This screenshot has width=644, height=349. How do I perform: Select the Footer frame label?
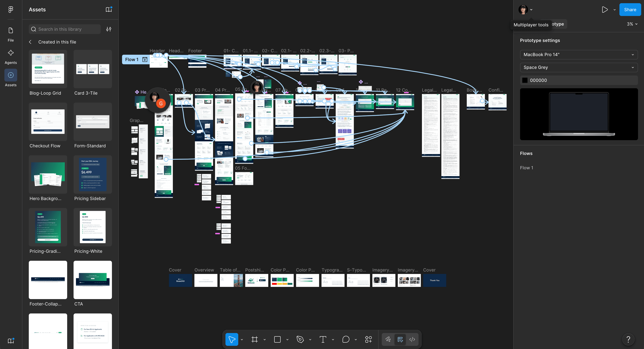(x=195, y=51)
